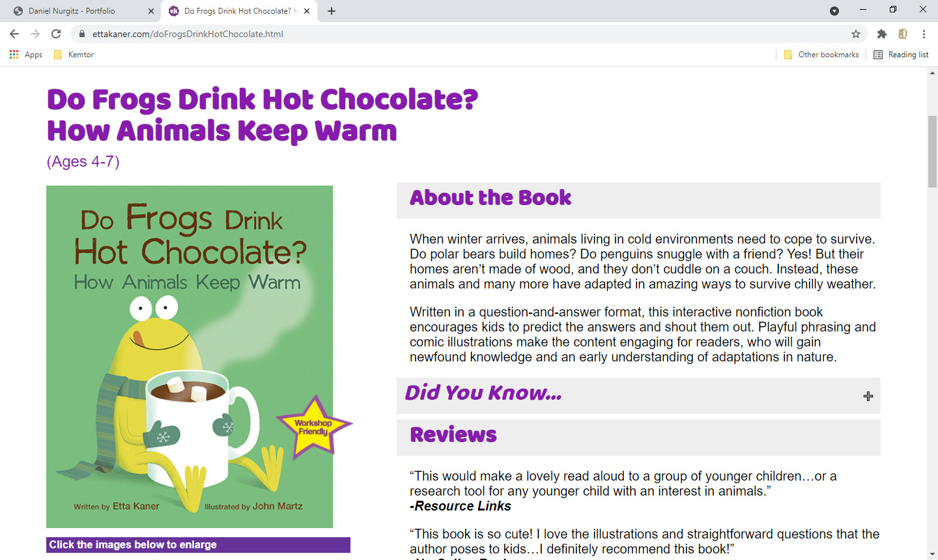
Task: Close the Do Frogs Drink Hot Chocolate tab
Action: [x=307, y=11]
